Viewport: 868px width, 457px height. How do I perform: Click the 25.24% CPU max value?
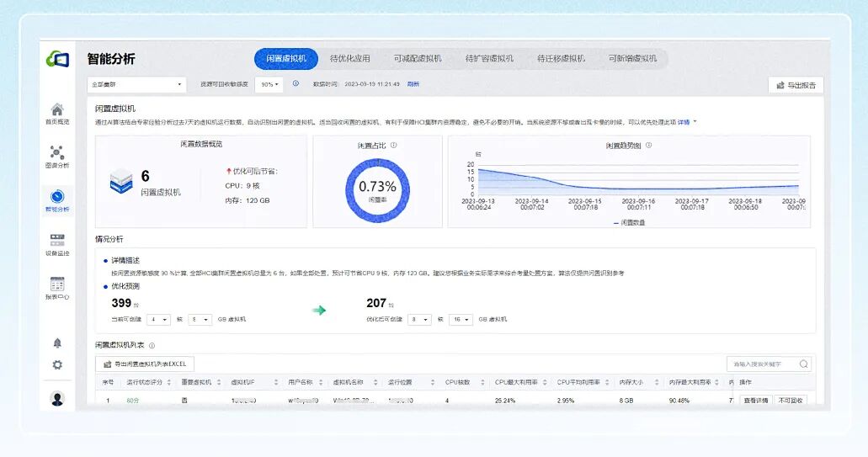pos(505,400)
